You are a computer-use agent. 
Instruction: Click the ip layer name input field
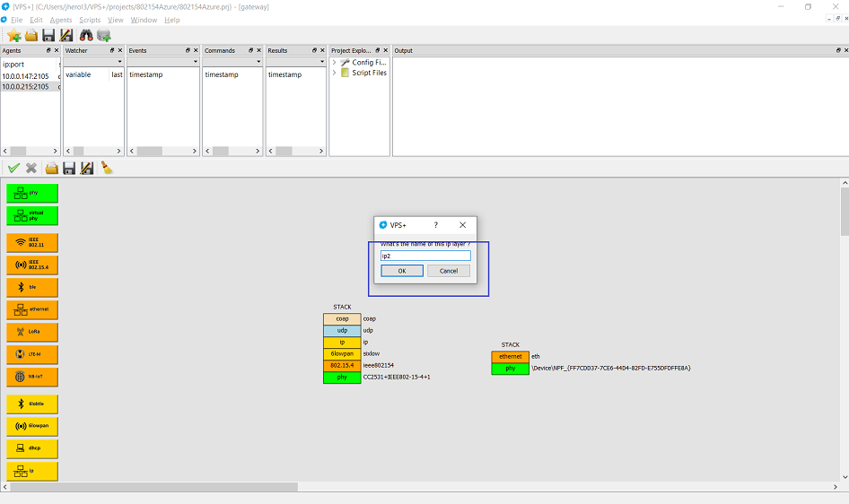[424, 256]
